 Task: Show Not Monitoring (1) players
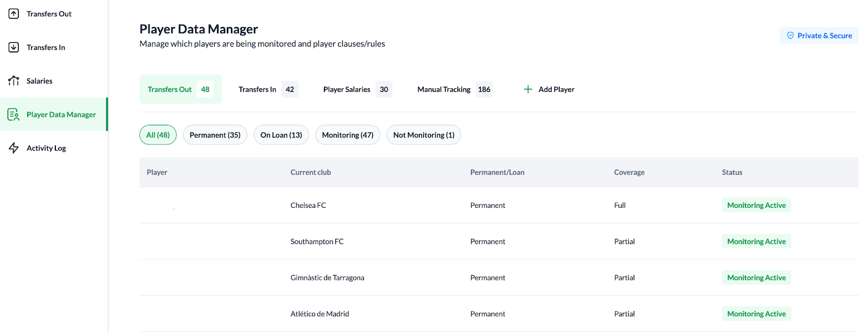(x=424, y=135)
